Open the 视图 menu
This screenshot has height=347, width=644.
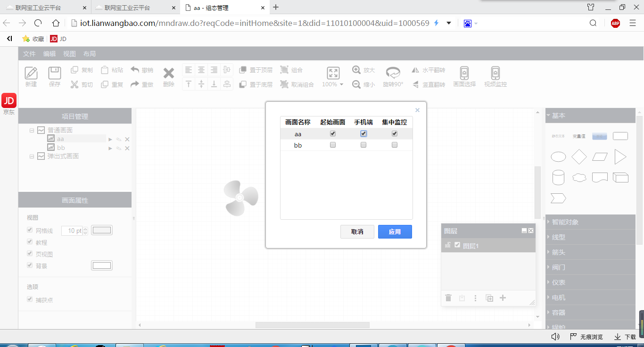[x=69, y=54]
